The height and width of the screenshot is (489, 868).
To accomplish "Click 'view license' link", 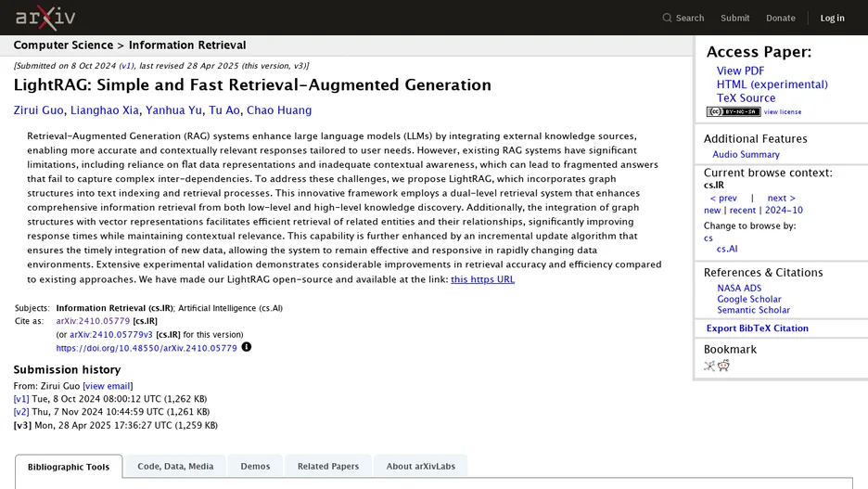I will 782,112.
